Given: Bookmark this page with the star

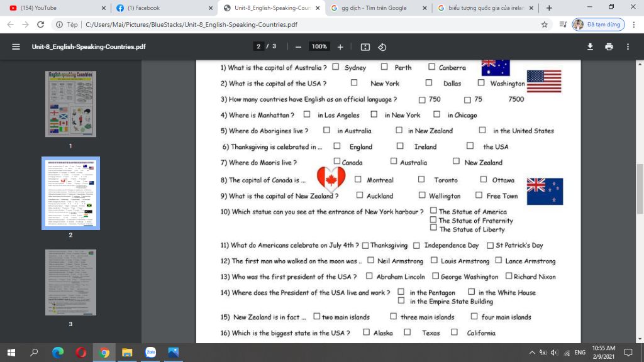Looking at the screenshot, I should [x=544, y=25].
